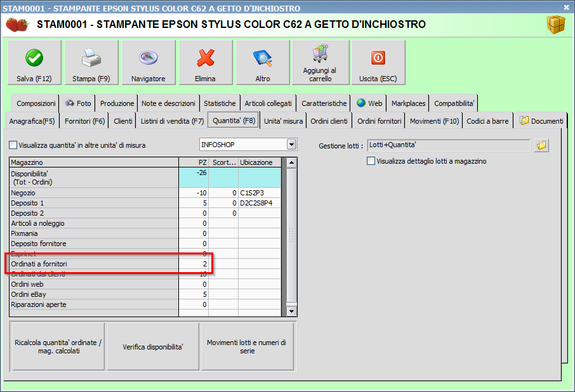Image resolution: width=575 pixels, height=392 pixels.
Task: Click the yellow box icon in the header
Action: pyautogui.click(x=556, y=25)
